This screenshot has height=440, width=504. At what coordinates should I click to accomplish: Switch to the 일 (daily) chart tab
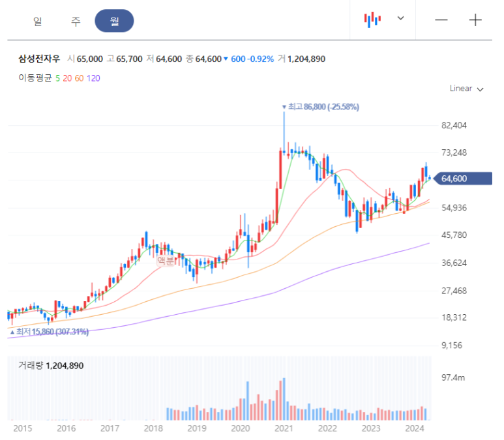pyautogui.click(x=38, y=22)
